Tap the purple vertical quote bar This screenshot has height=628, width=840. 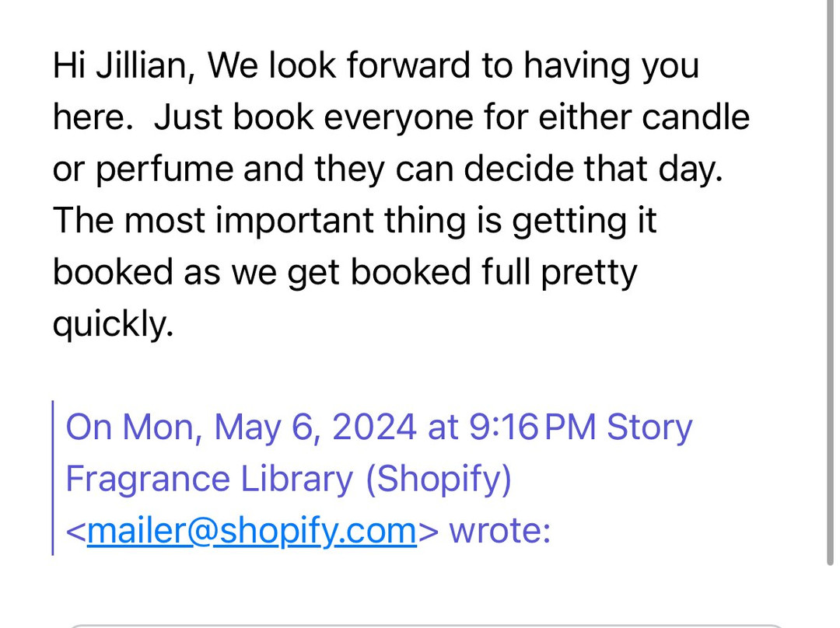tap(53, 477)
